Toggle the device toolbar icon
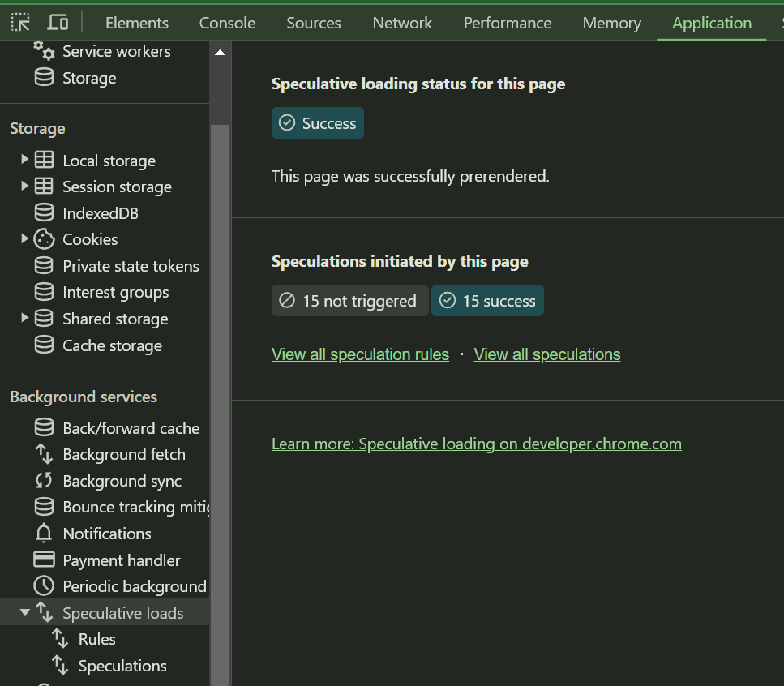This screenshot has height=686, width=784. 58,23
